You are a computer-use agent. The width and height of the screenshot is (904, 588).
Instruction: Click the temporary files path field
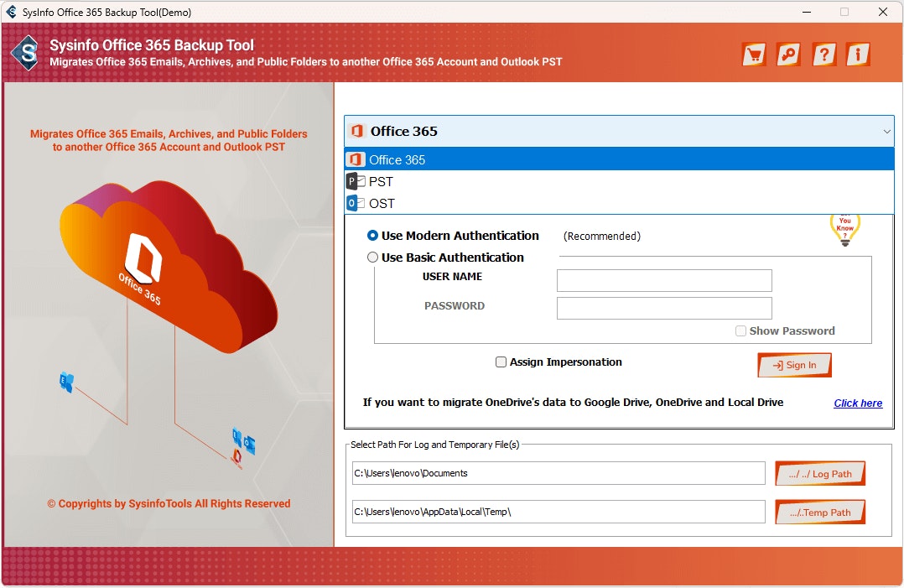coord(558,512)
